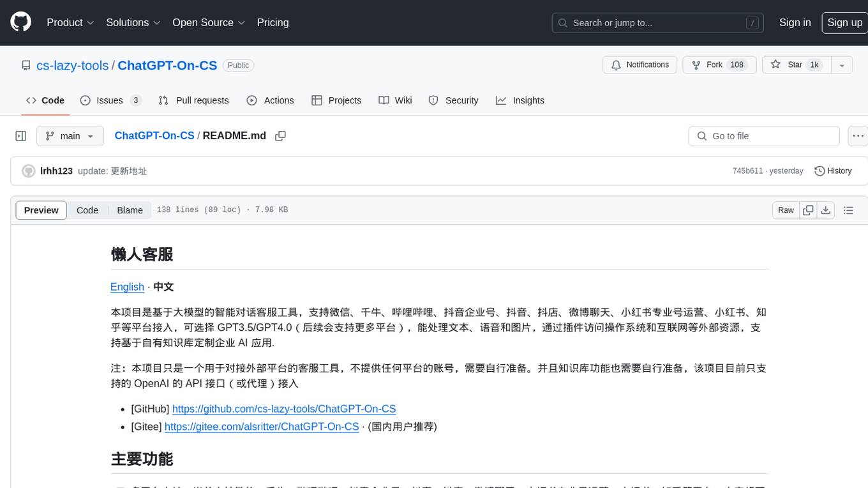The height and width of the screenshot is (488, 868).
Task: Expand the Open Source menu
Action: click(209, 22)
